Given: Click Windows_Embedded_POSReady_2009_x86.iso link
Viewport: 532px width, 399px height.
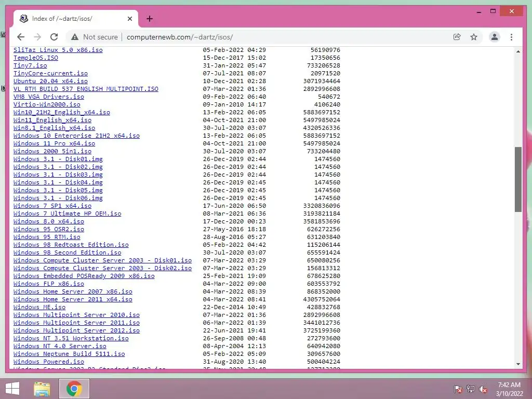Looking at the screenshot, I should 84,276.
